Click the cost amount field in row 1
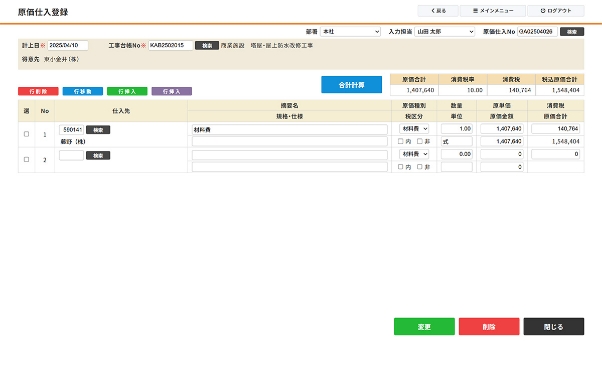Screen dimensions: 602x376 click(502, 141)
